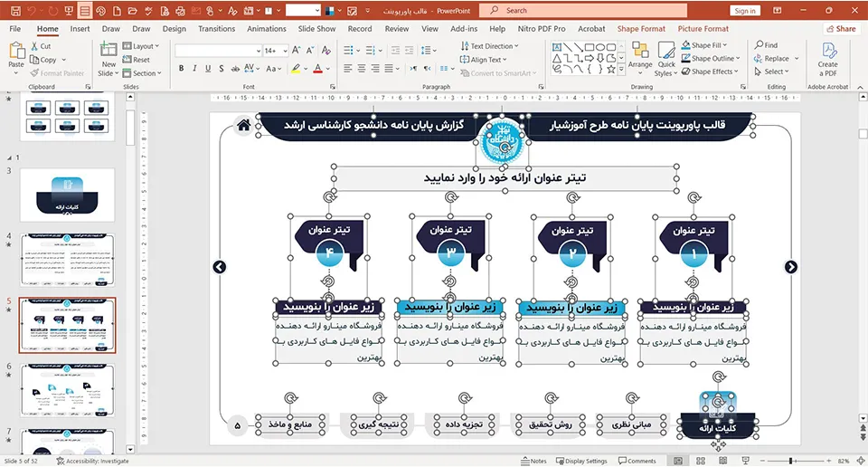Open the font name combo box
This screenshot has width=868, height=467.
(218, 51)
